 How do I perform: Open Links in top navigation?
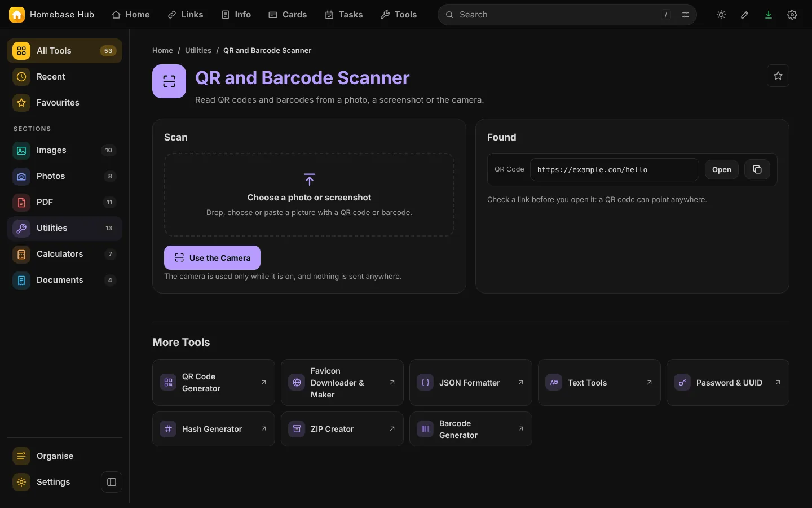point(186,15)
